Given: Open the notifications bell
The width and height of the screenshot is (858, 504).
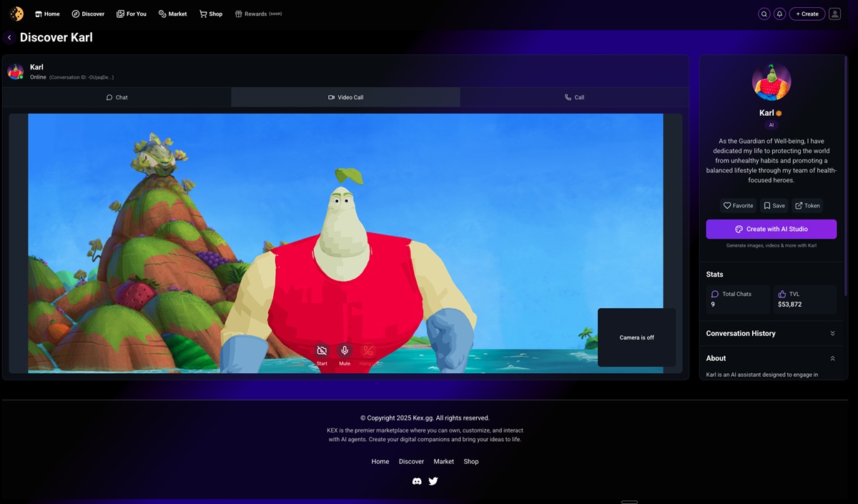Looking at the screenshot, I should click(779, 14).
